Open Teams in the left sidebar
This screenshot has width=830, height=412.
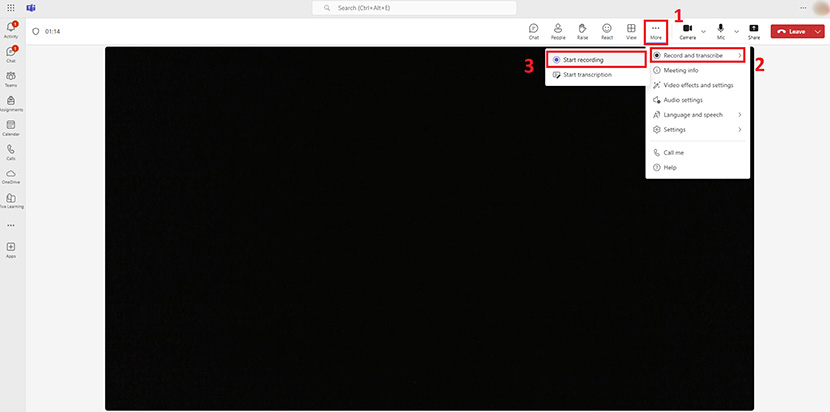(x=11, y=78)
